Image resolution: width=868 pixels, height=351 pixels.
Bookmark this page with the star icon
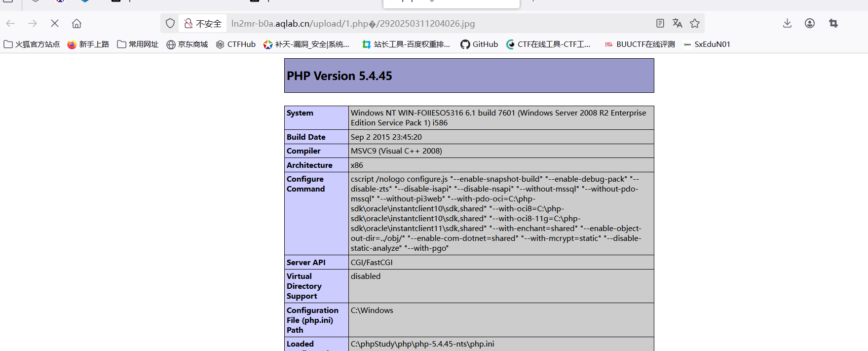[x=695, y=23]
